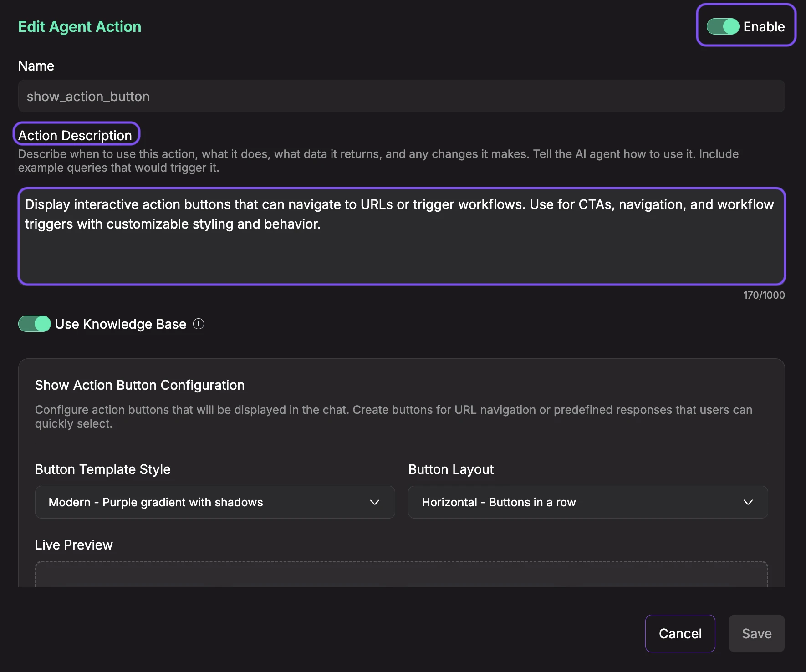Click the Save button
The image size is (806, 672).
[x=756, y=633]
